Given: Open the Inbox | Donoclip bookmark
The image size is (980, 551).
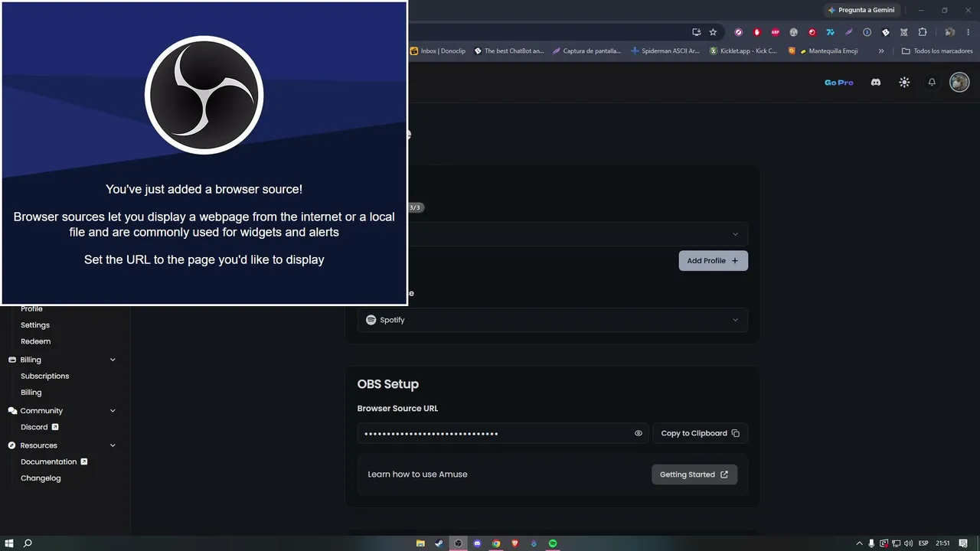Looking at the screenshot, I should pos(438,51).
